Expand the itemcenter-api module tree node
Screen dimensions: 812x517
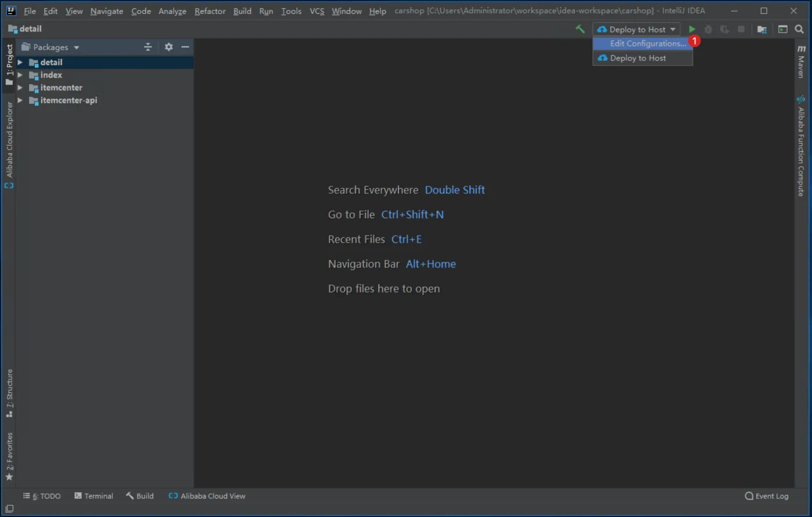(20, 100)
